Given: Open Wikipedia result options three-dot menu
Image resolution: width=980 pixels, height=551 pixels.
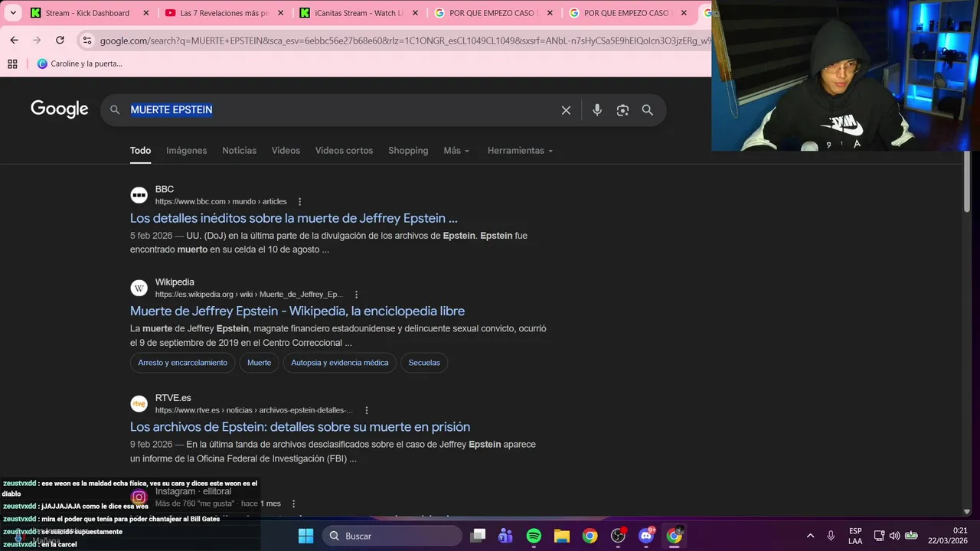Looking at the screenshot, I should coord(356,295).
